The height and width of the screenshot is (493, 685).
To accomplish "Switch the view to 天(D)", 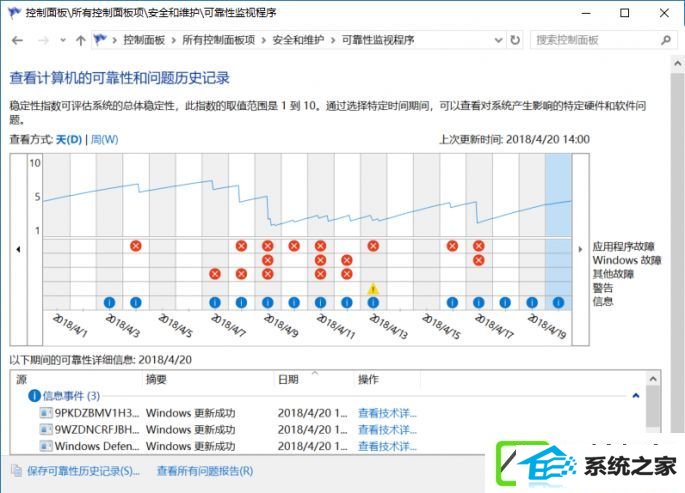I will 69,140.
